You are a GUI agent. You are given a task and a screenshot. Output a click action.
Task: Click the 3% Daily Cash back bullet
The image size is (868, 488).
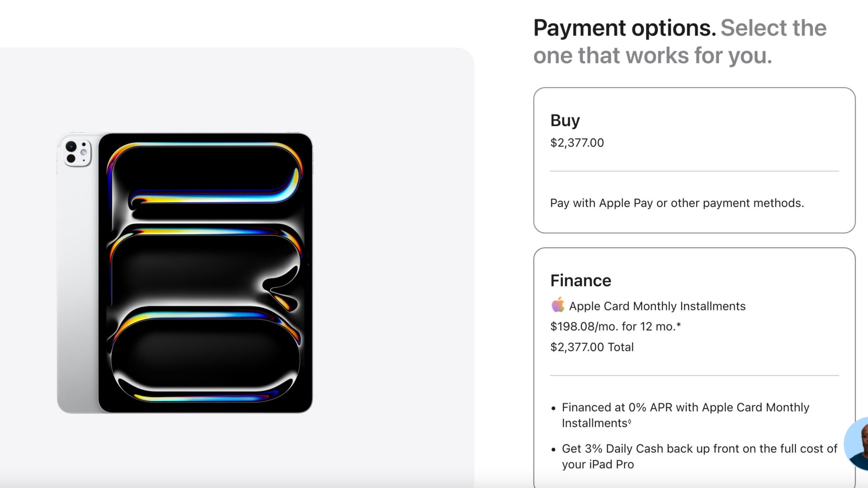tap(699, 449)
